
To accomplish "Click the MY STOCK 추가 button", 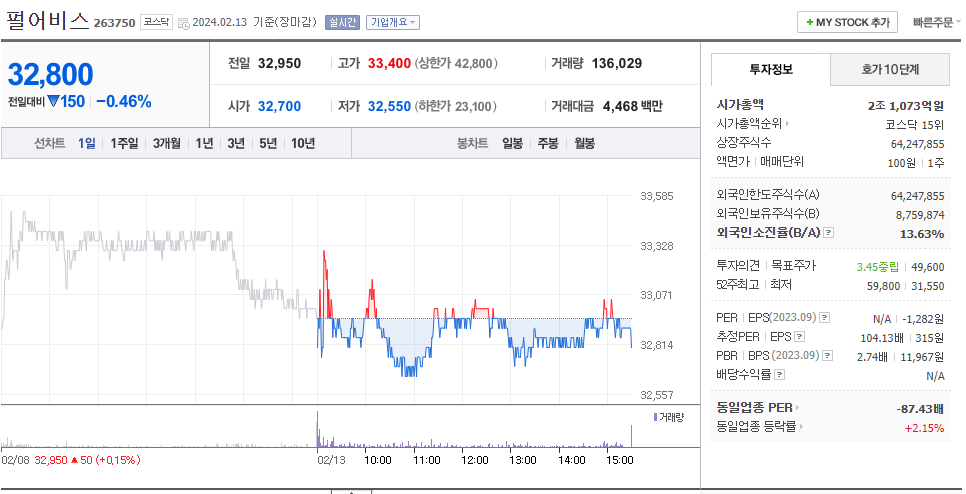I will pyautogui.click(x=847, y=22).
